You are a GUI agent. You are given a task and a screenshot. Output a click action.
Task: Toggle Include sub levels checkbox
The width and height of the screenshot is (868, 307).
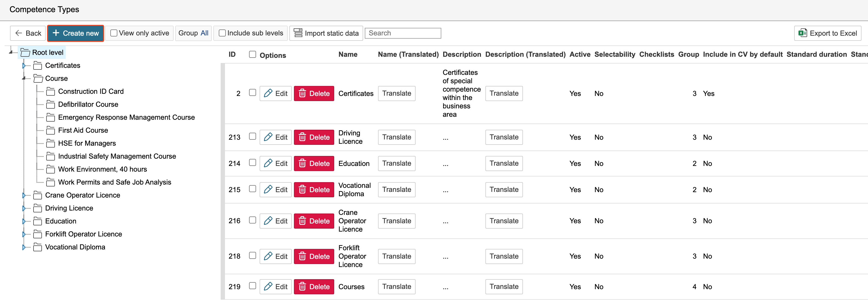222,33
